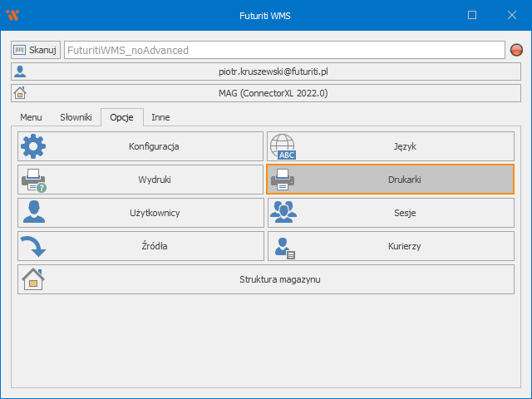Click the user silhouette icon for Użytkownicy
Screen dimensions: 532x399
coord(33,213)
